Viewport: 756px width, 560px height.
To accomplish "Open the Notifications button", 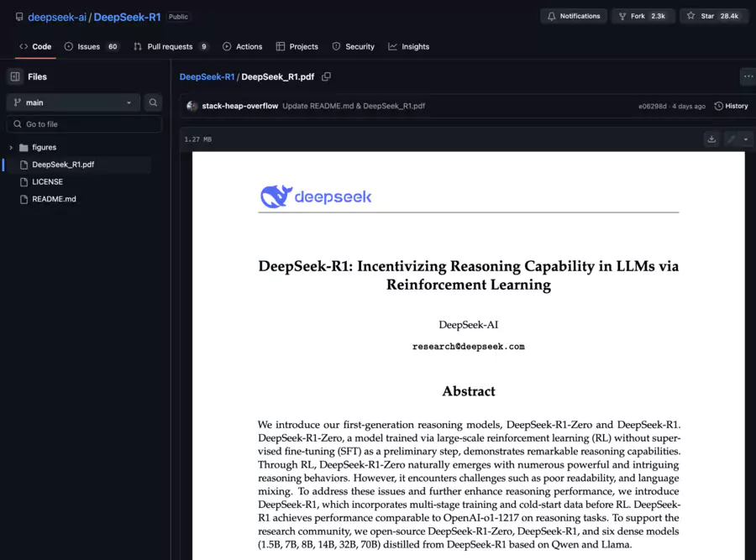I will tap(573, 16).
